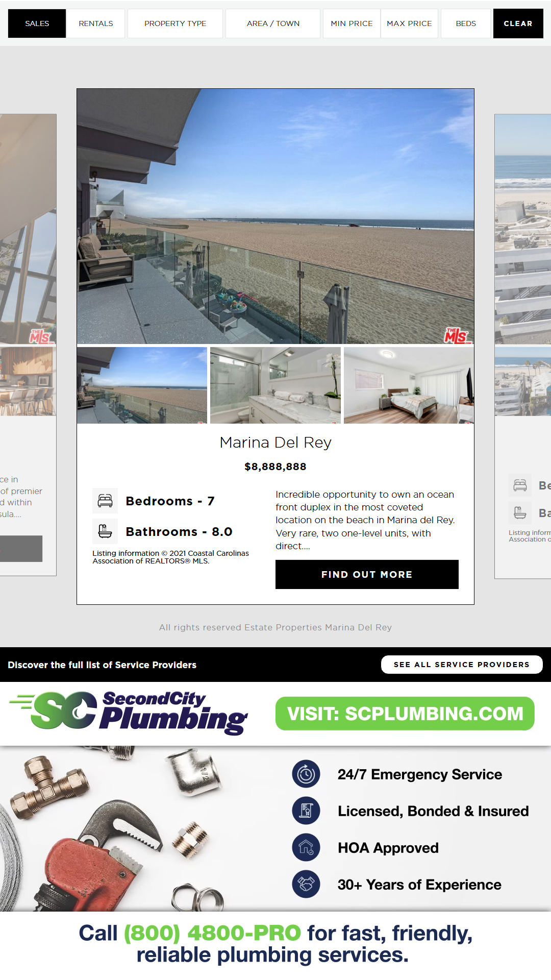Click the HOA Approved house icon
This screenshot has width=551, height=980.
306,848
